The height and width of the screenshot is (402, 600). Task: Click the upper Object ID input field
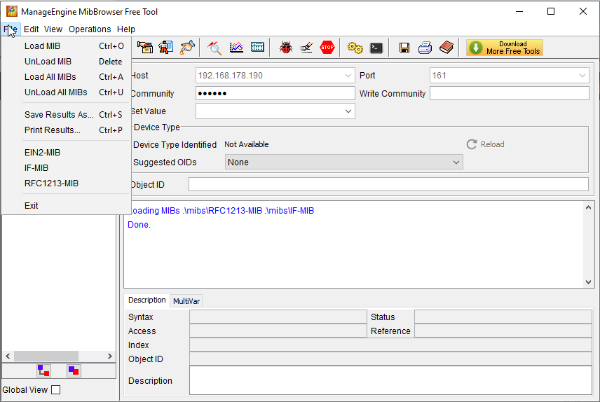click(388, 184)
